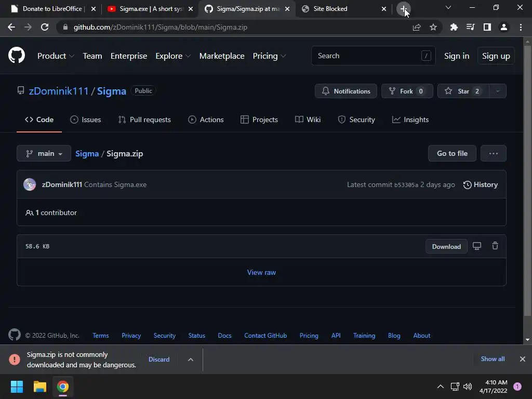Click the Download button
Viewport: 532px width, 399px height.
pyautogui.click(x=446, y=246)
